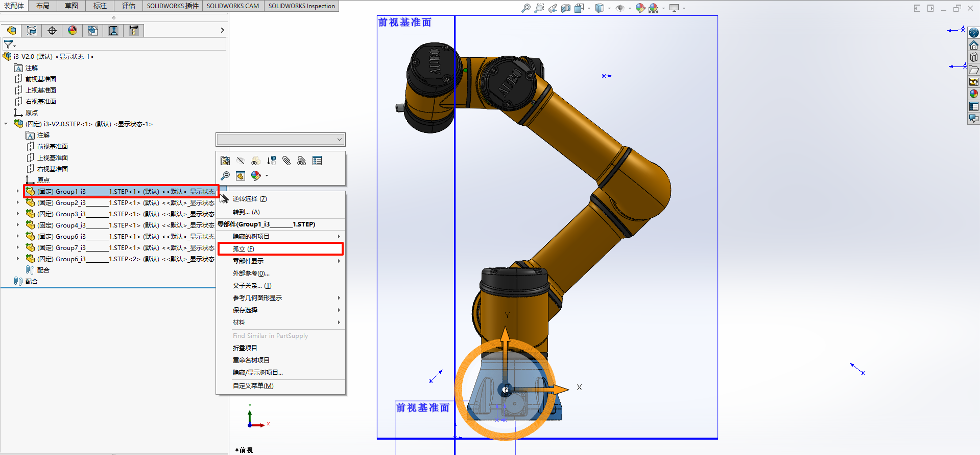
Task: Open Design Library in task pane
Action: pyautogui.click(x=974, y=57)
